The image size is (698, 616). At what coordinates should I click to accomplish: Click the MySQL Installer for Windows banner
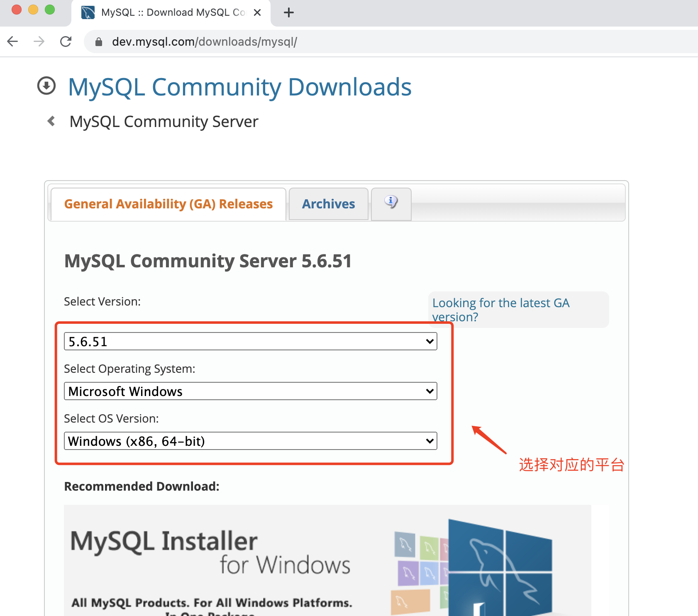pyautogui.click(x=327, y=560)
